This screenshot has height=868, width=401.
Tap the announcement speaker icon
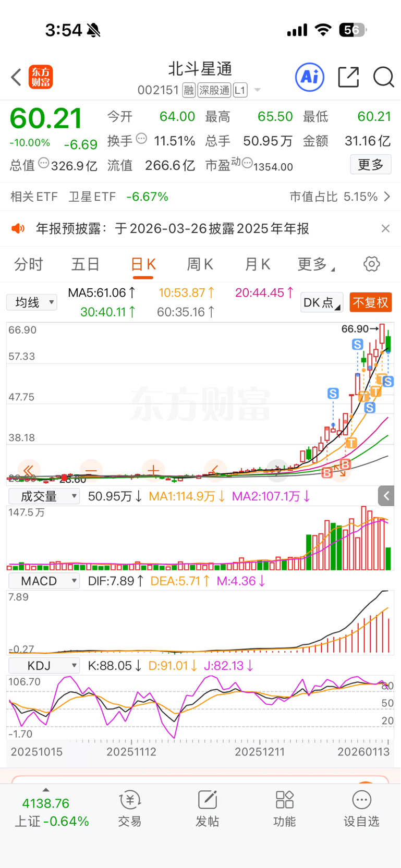[18, 228]
